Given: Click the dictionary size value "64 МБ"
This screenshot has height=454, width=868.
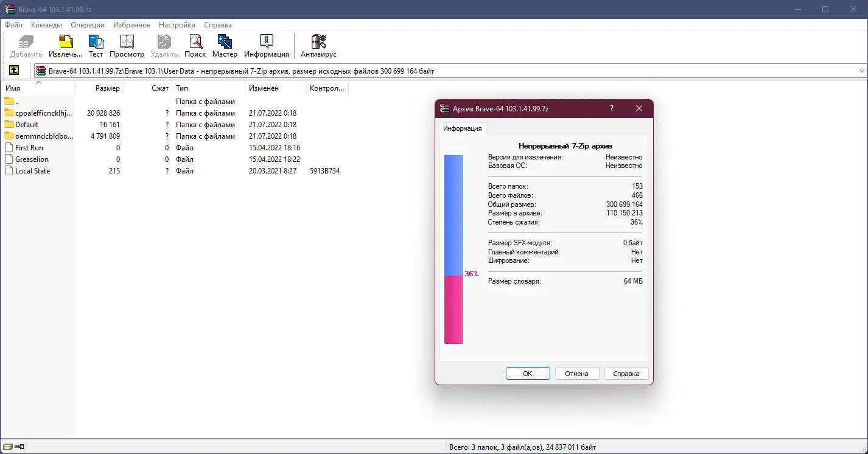Looking at the screenshot, I should pyautogui.click(x=633, y=281).
